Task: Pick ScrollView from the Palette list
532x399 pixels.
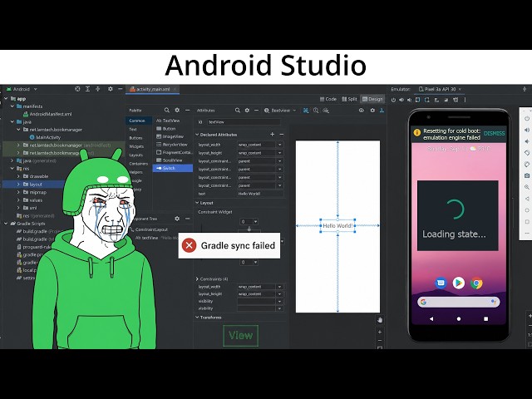Action: tap(173, 160)
